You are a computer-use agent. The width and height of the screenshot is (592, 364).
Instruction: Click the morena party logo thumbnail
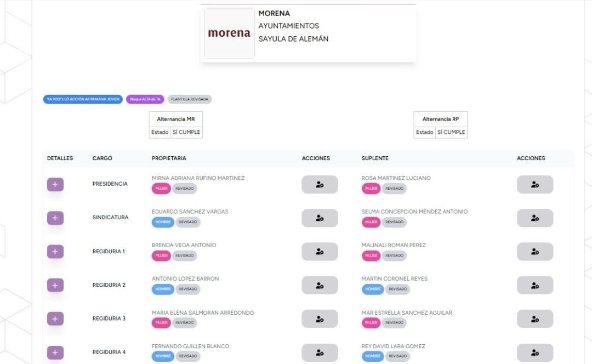coord(229,33)
